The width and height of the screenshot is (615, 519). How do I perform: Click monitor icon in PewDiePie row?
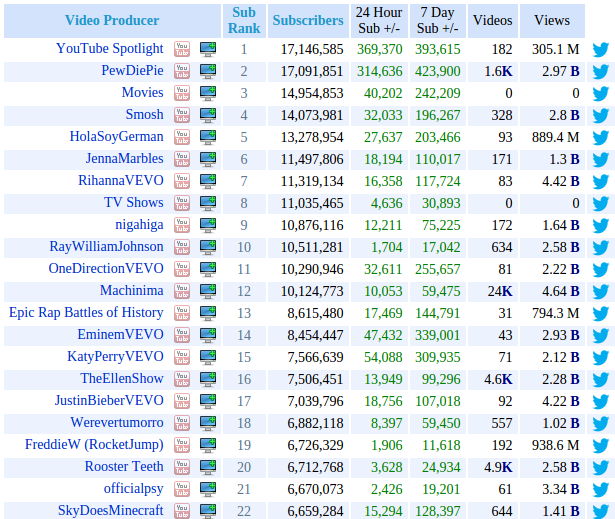click(208, 71)
